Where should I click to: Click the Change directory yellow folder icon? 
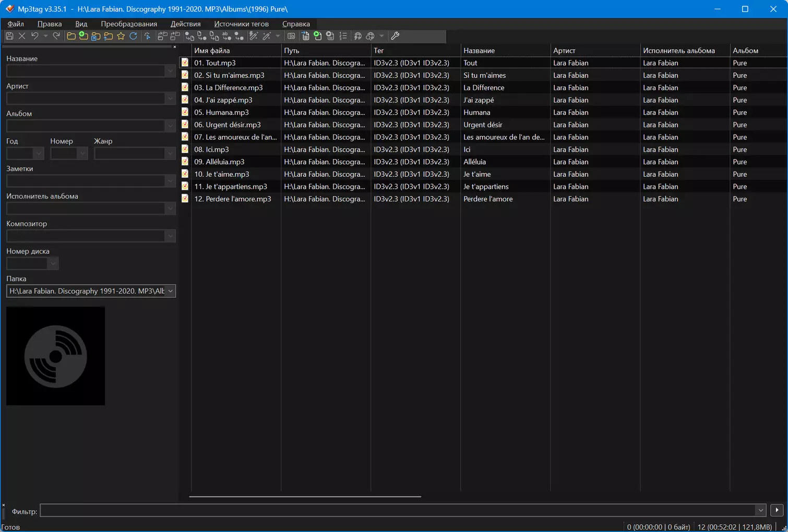[71, 36]
